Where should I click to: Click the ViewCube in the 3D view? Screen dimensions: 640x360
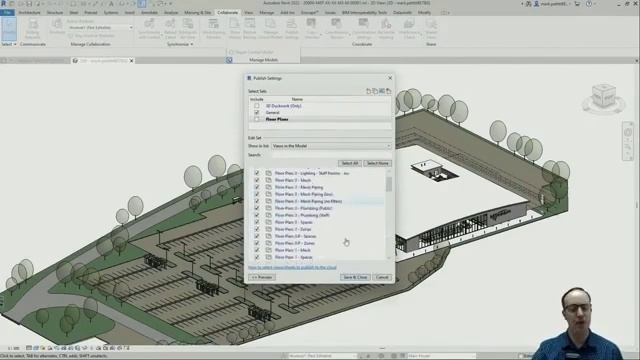tap(603, 96)
